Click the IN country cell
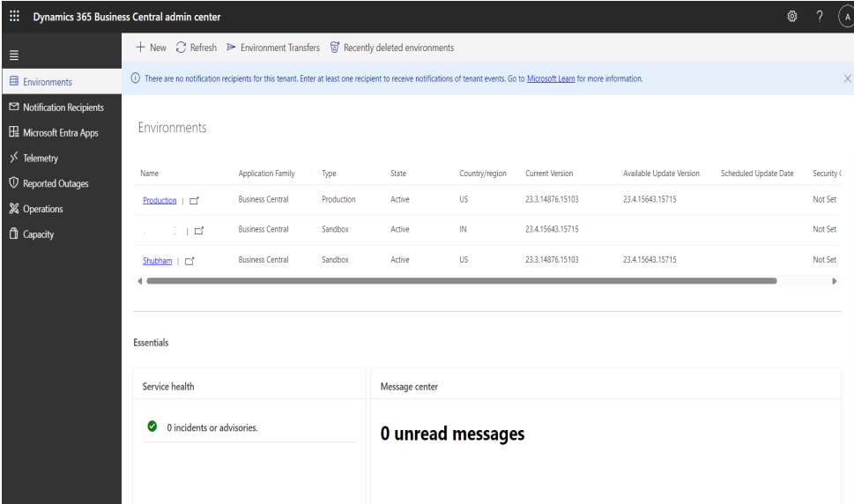854x504 pixels. [x=463, y=229]
